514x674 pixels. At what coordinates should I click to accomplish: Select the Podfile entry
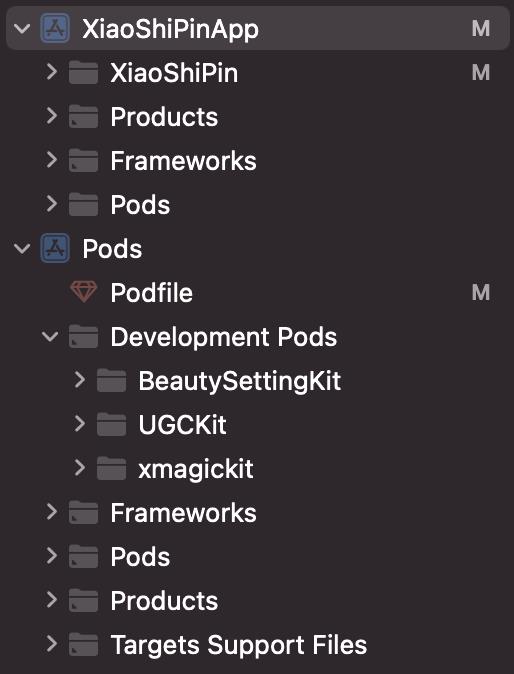[257, 292]
